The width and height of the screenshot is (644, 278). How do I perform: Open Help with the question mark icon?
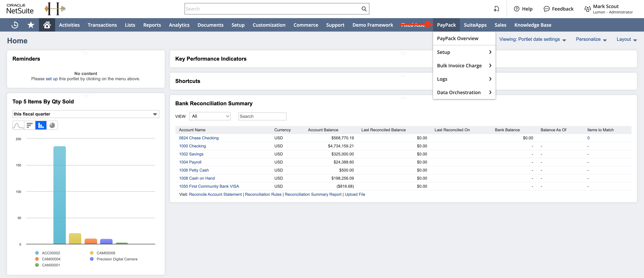[x=517, y=9]
